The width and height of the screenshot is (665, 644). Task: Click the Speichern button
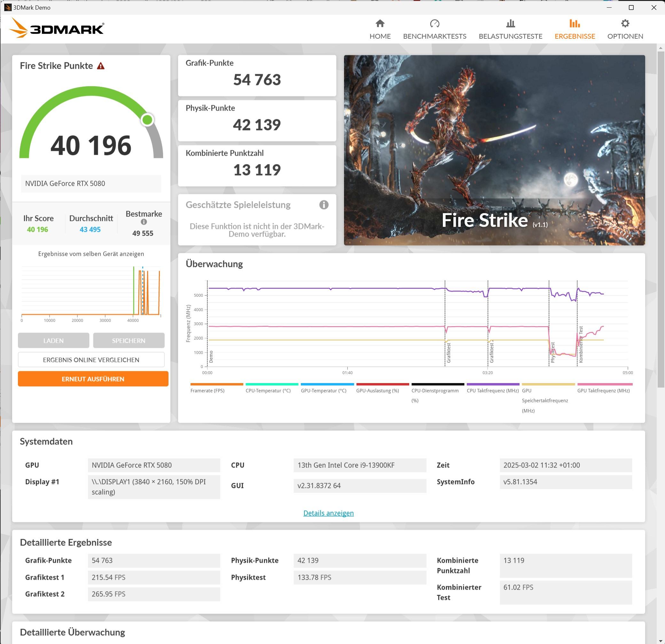tap(129, 340)
